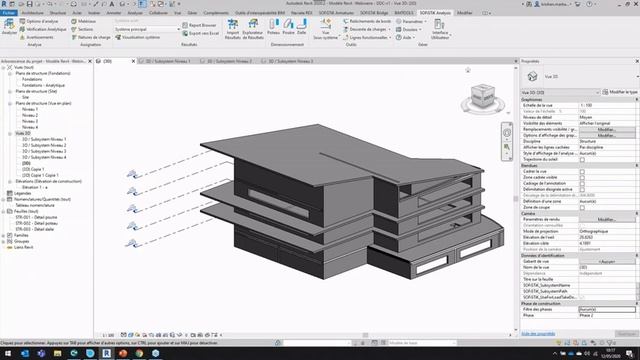The height and width of the screenshot is (360, 640).
Task: Select STR-001 - Détail poutre sheet
Action: pos(36,218)
